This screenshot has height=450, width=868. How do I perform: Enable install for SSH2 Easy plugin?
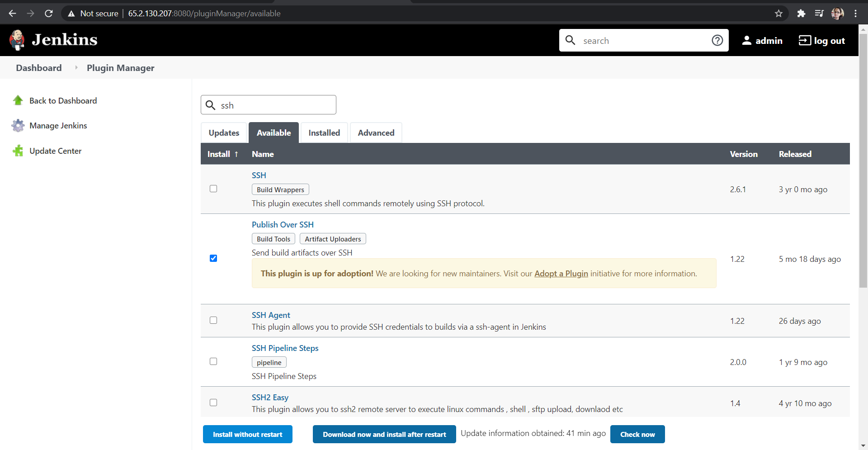coord(213,402)
